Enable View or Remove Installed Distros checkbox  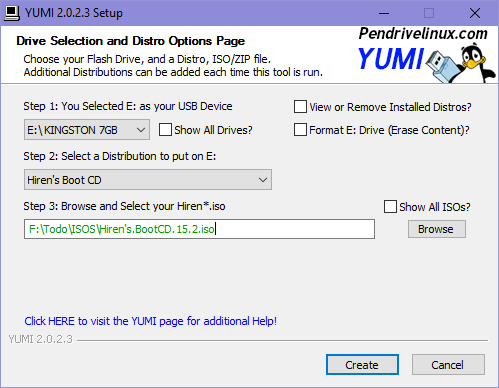coord(300,107)
